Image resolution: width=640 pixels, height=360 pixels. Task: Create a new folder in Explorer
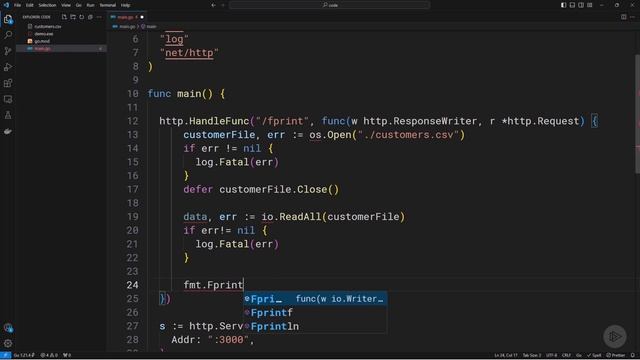[73, 17]
